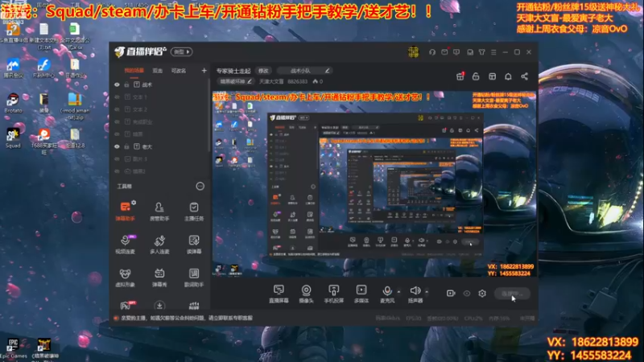This screenshot has width=644, height=362.
Task: Open the gift box icon above preview
Action: coord(460,76)
